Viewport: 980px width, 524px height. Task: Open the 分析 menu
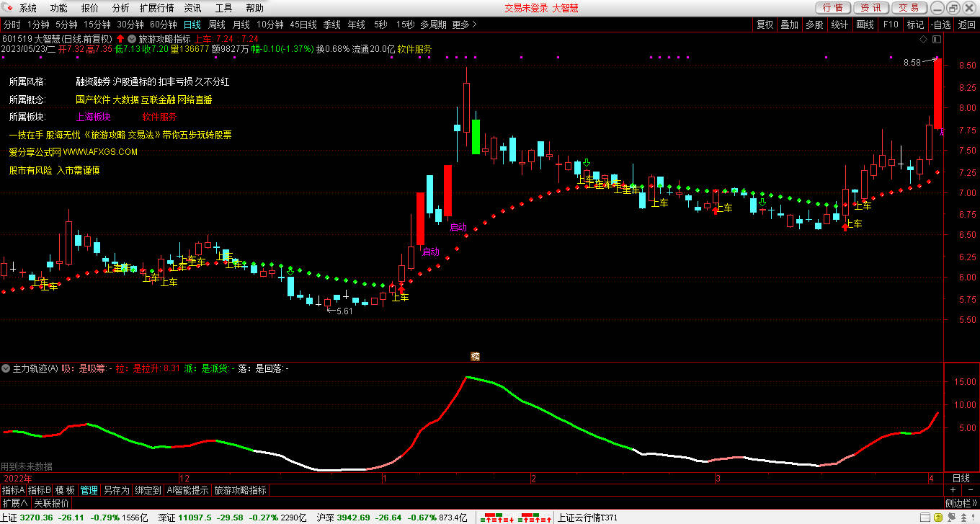[x=121, y=8]
